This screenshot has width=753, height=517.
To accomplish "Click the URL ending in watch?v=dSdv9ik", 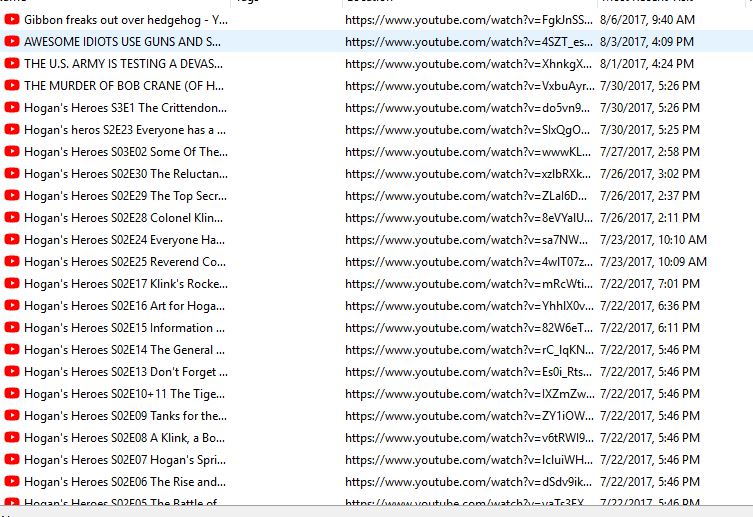I will pyautogui.click(x=469, y=482).
